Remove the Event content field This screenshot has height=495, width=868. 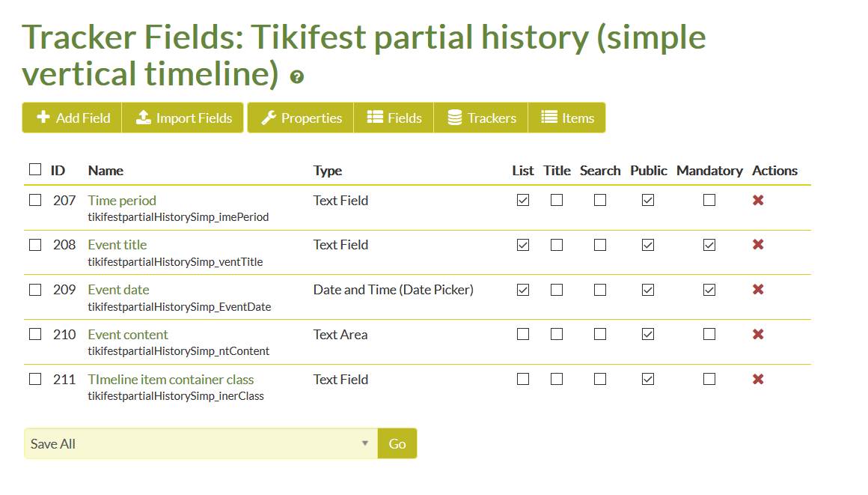point(758,334)
